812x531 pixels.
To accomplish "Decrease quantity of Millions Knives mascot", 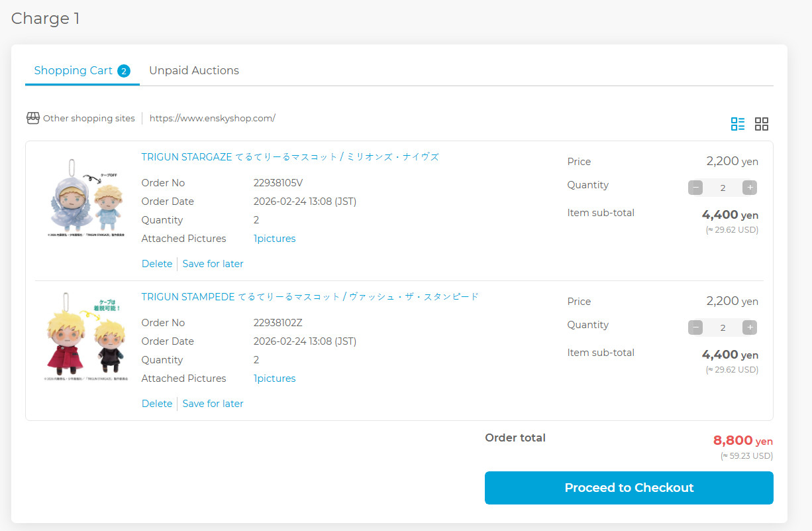I will pos(695,188).
